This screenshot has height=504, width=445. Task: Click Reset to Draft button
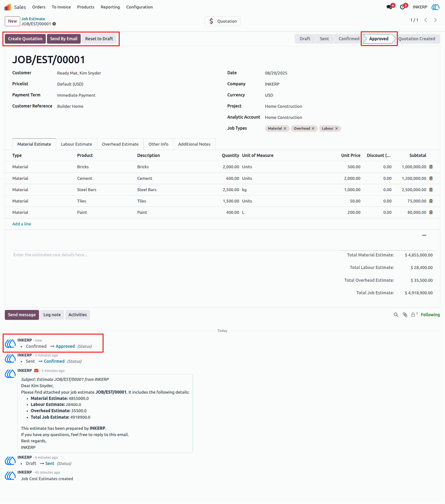99,39
